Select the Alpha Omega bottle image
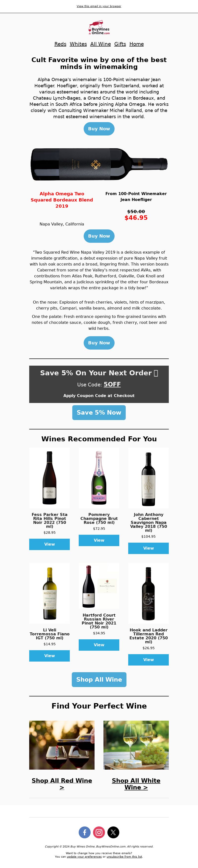198x868 pixels. [99, 164]
